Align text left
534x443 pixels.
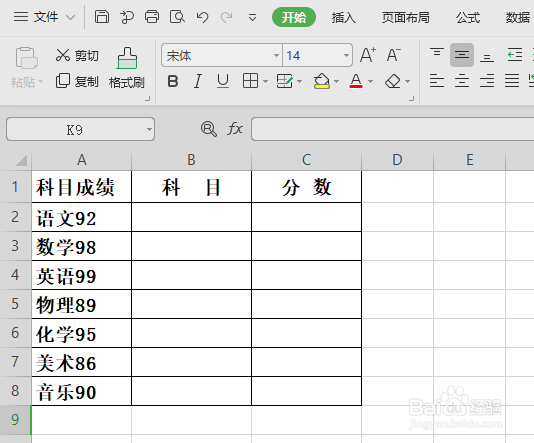437,81
